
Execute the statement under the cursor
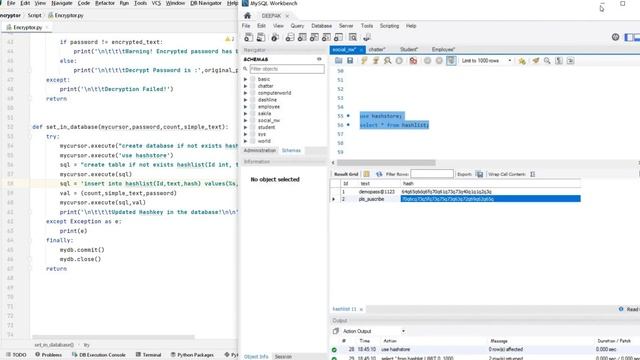[x=376, y=61]
